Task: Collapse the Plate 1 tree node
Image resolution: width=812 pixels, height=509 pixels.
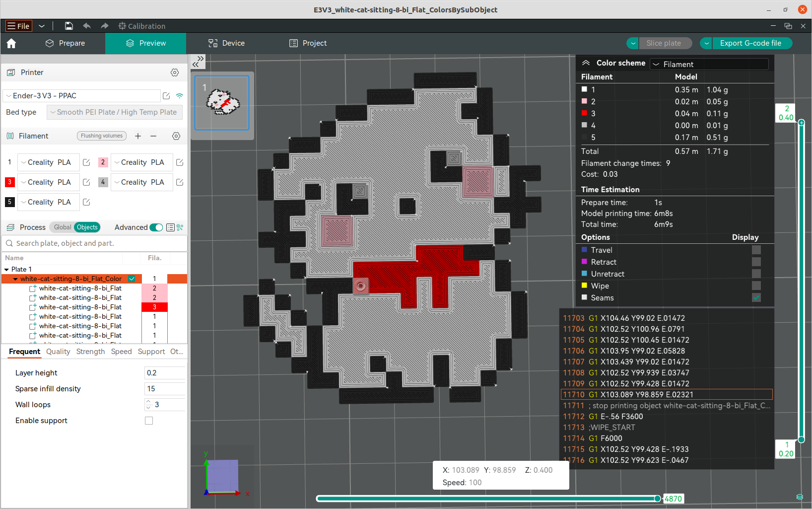Action: 6,270
